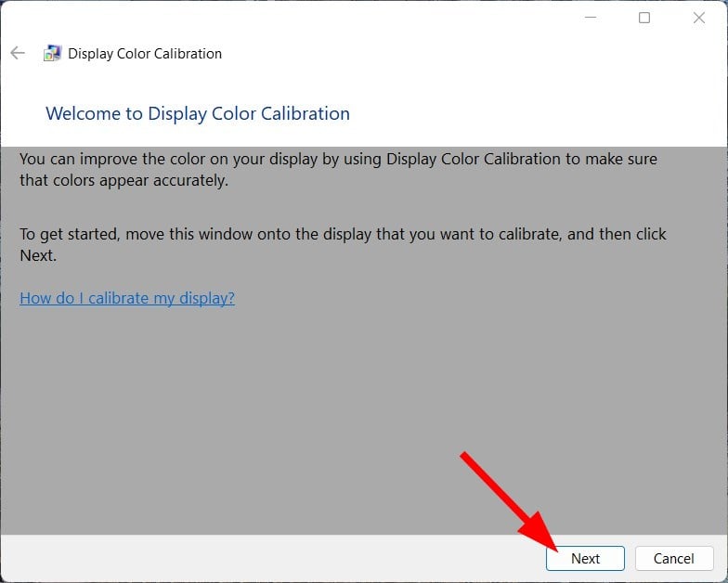
Task: Click the Next button
Action: [x=585, y=558]
